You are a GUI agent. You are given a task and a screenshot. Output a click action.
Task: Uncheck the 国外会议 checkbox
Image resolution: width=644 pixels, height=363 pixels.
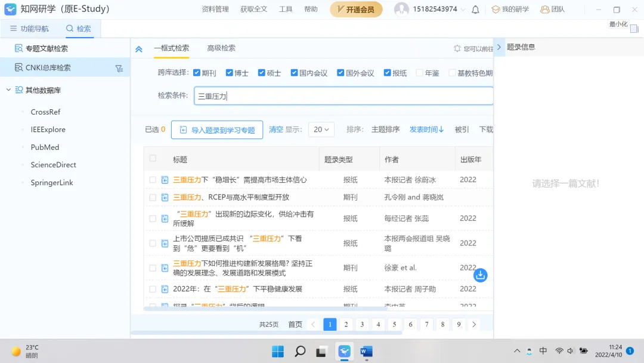[340, 73]
